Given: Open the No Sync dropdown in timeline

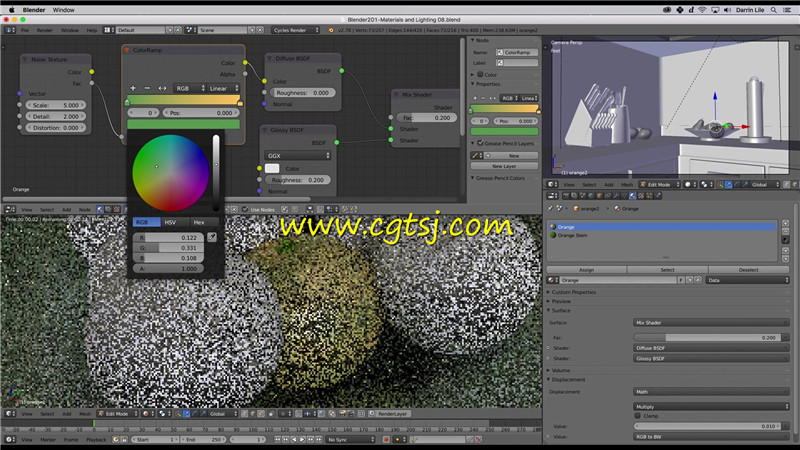Looking at the screenshot, I should tap(351, 439).
